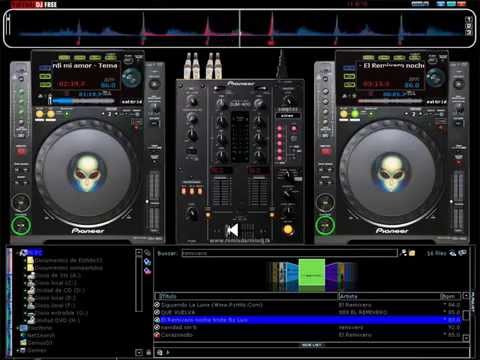Expand the 'Unidad de CD (D:)' tree node
The height and width of the screenshot is (360, 480).
(x=25, y=291)
